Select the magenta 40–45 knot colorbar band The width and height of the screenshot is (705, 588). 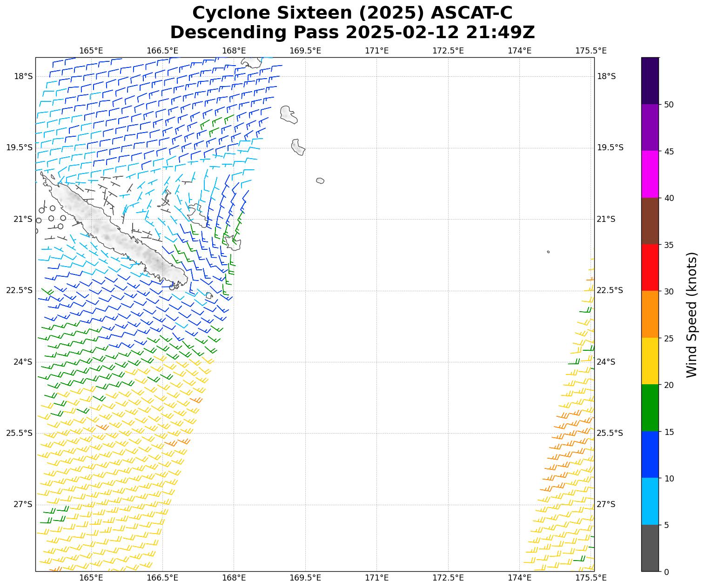650,174
